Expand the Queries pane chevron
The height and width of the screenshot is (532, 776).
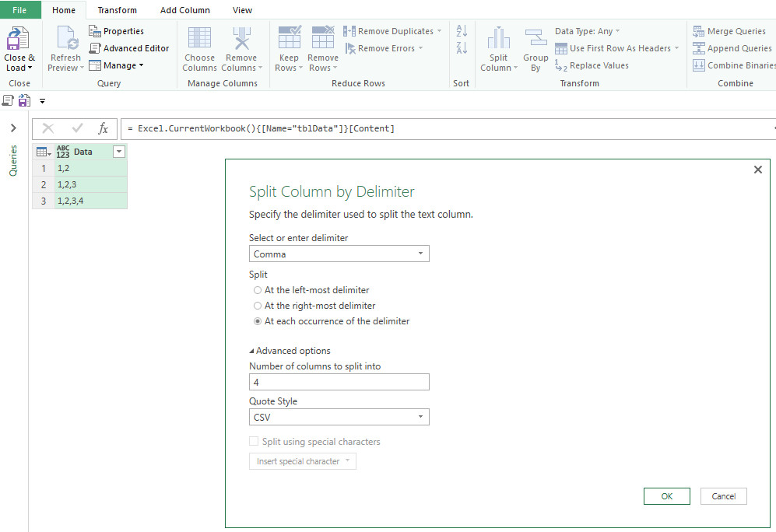point(13,128)
